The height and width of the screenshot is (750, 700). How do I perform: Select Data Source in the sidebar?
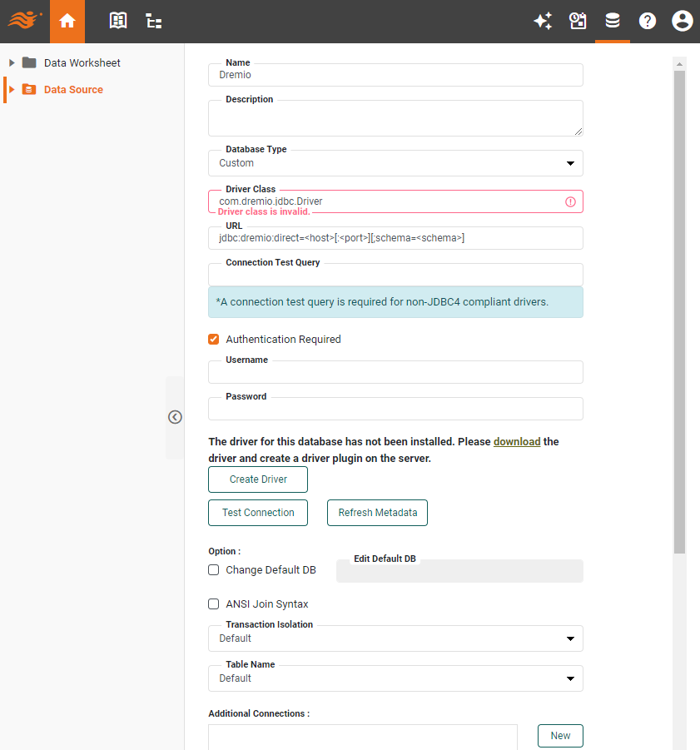pos(73,89)
